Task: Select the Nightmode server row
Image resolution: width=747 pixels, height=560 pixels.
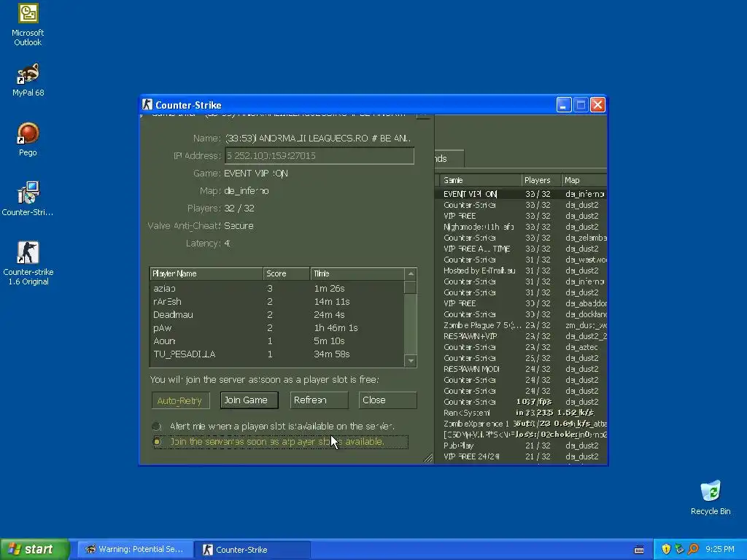Action: pyautogui.click(x=521, y=227)
